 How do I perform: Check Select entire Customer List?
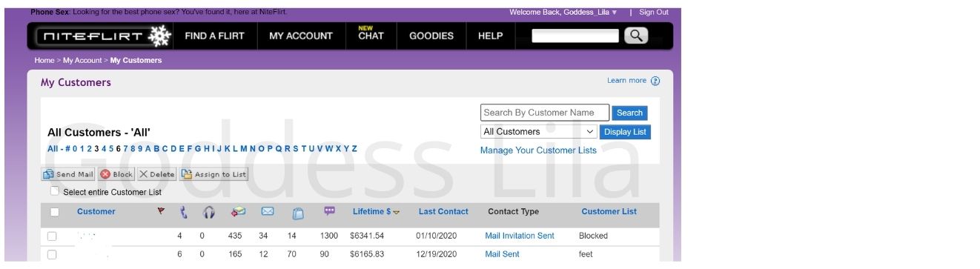pos(55,191)
